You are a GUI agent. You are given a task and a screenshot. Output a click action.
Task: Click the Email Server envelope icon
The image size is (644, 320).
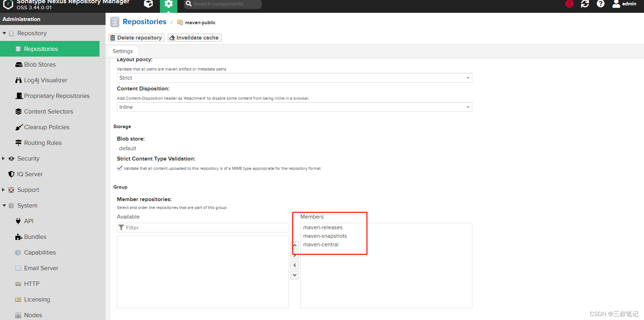coord(18,268)
